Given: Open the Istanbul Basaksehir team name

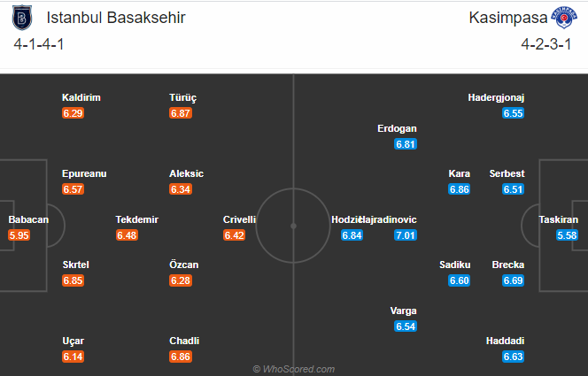Looking at the screenshot, I should pyautogui.click(x=104, y=18).
